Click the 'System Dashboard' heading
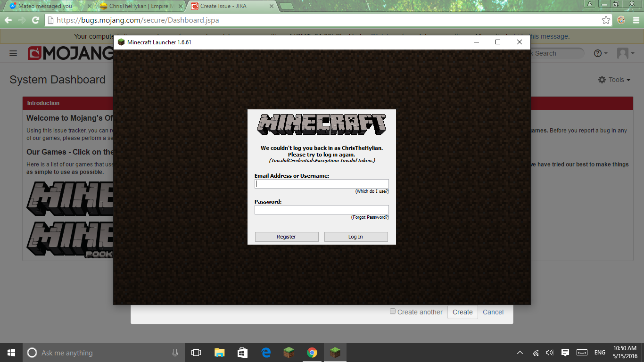The height and width of the screenshot is (362, 644). (58, 80)
